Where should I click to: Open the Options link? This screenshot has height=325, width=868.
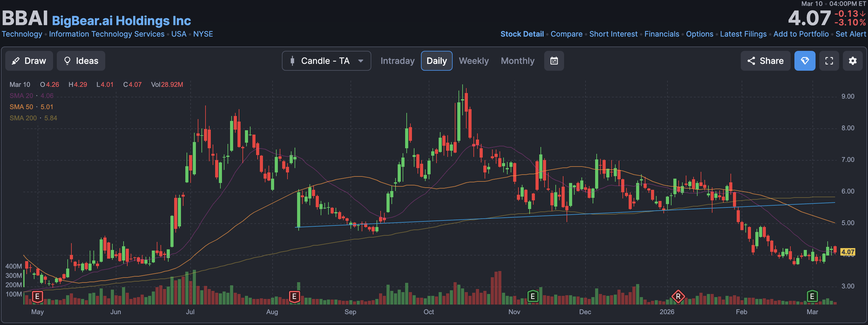(699, 34)
